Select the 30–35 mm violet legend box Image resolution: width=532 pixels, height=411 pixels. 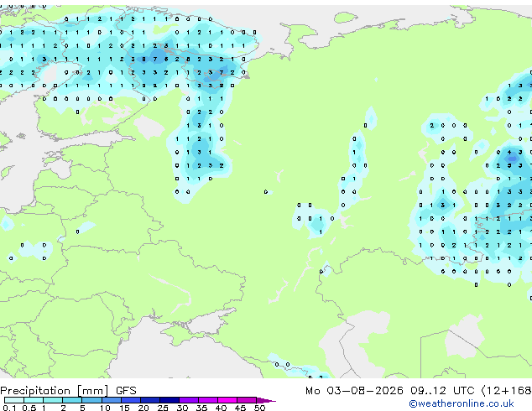pos(188,400)
